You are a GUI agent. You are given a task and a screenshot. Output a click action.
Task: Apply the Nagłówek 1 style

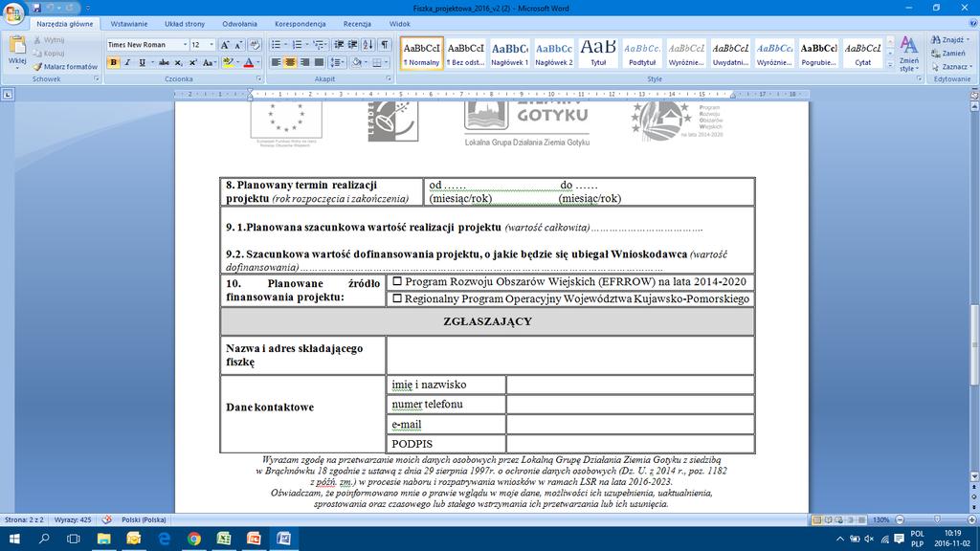click(509, 54)
